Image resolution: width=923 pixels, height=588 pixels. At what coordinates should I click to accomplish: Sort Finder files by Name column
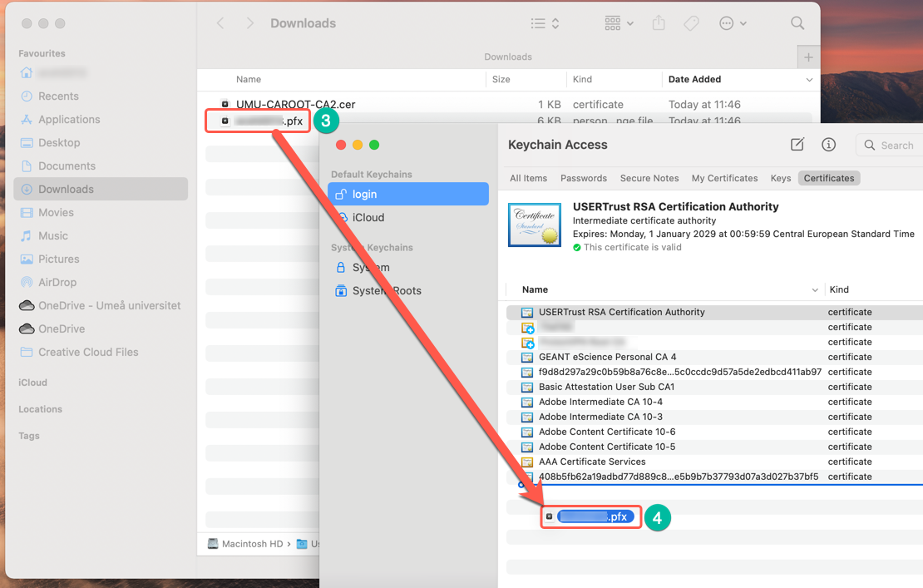point(249,80)
